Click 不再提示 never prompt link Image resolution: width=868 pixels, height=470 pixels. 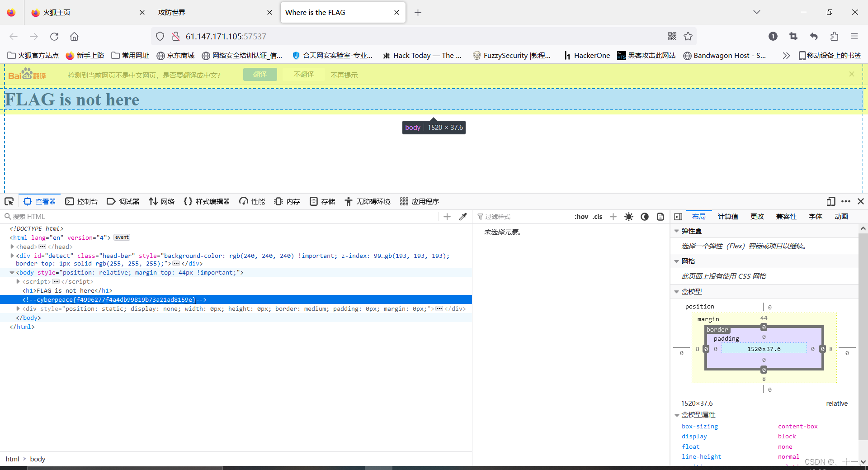pyautogui.click(x=344, y=76)
